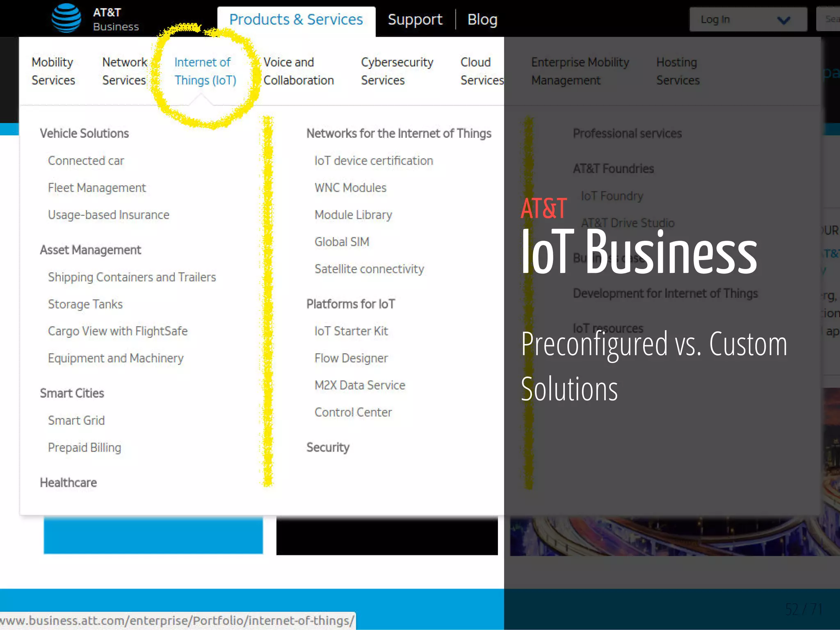
Task: Click the Search field at top right
Action: (x=828, y=19)
